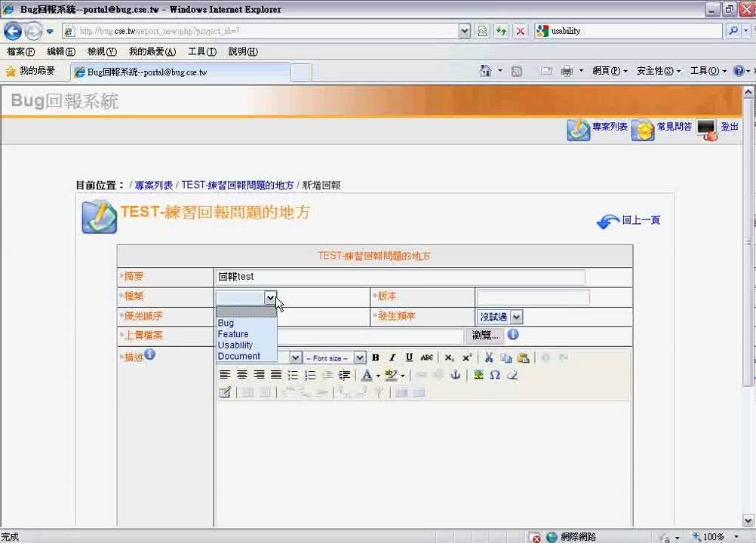Click the info icon next to 描述
Screen dimensions: 756x543
150,354
